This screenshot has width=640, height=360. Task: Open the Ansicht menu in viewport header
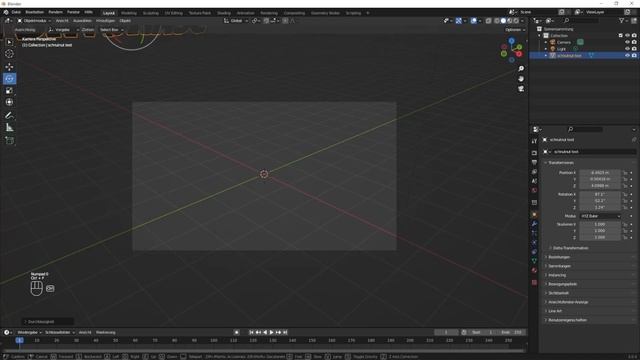[x=62, y=20]
